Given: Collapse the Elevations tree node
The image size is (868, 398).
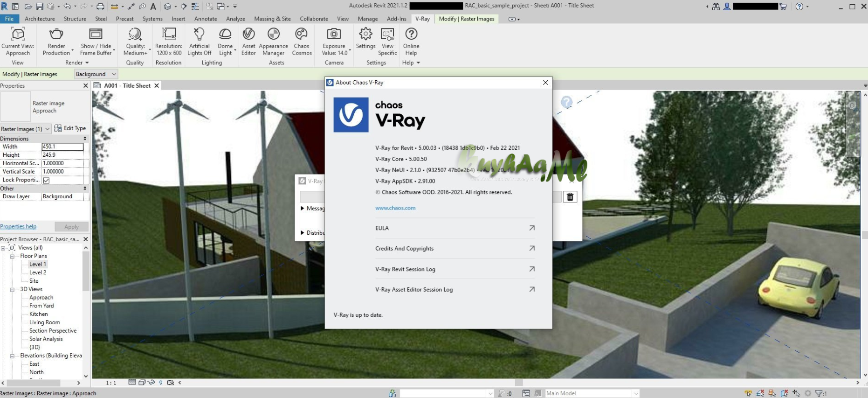Looking at the screenshot, I should click(x=12, y=356).
